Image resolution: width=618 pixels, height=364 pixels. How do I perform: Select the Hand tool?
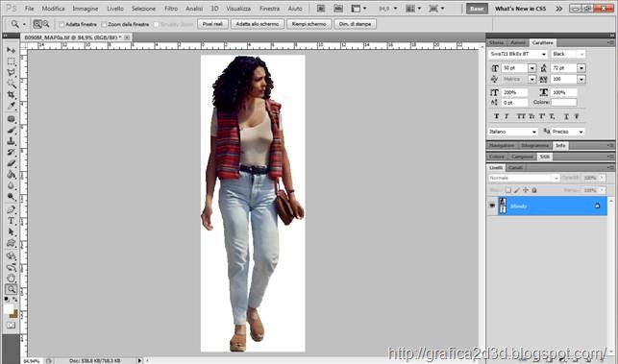coord(11,279)
